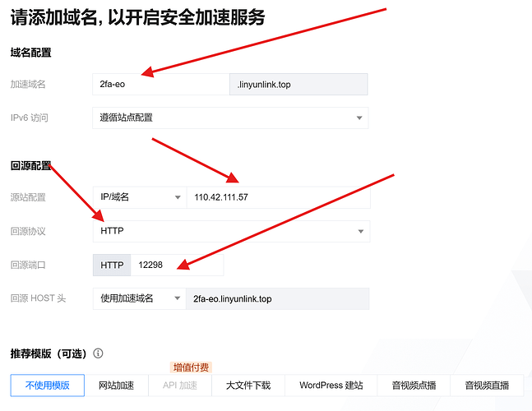Image resolution: width=532 pixels, height=411 pixels.
Task: Switch to the WordPress 建站 template
Action: point(331,385)
